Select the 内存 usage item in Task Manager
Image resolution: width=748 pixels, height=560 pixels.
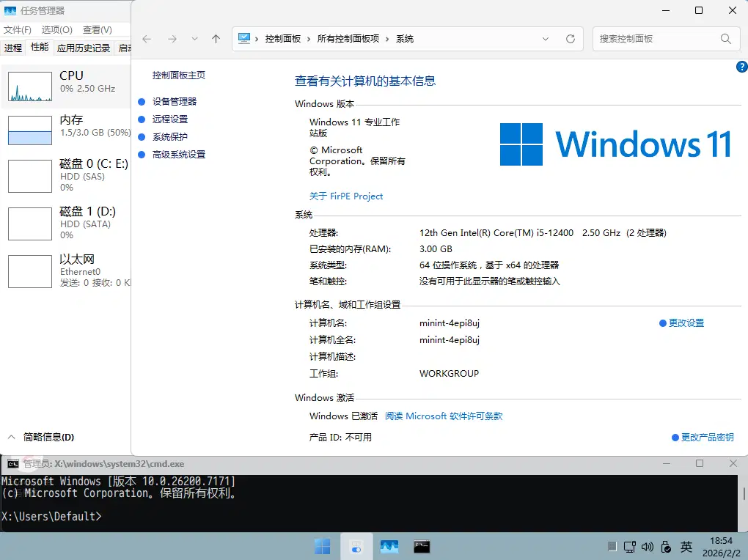tap(66, 130)
